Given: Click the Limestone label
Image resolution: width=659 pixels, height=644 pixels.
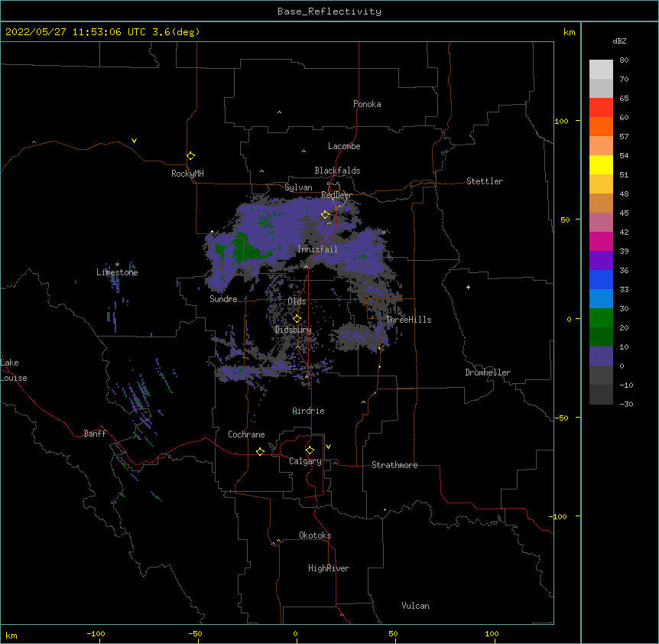Looking at the screenshot, I should pyautogui.click(x=117, y=272).
